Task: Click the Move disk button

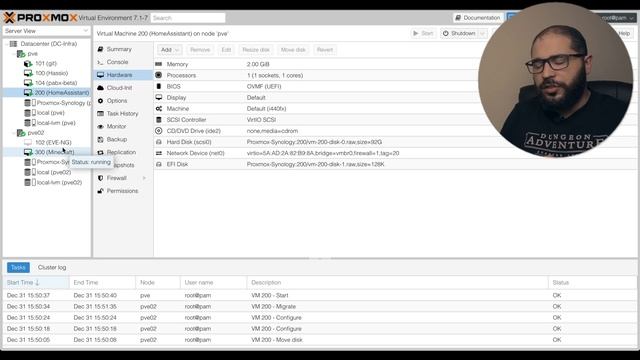Action: pyautogui.click(x=293, y=50)
